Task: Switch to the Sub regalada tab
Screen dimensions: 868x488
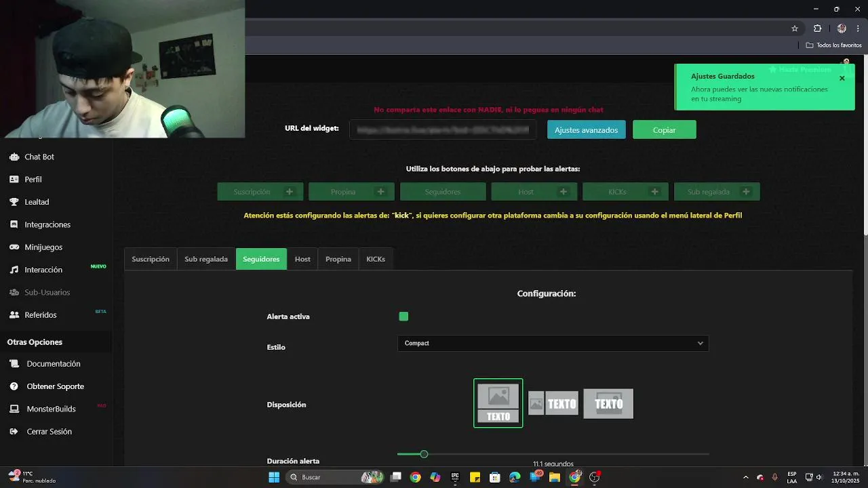Action: pyautogui.click(x=206, y=259)
